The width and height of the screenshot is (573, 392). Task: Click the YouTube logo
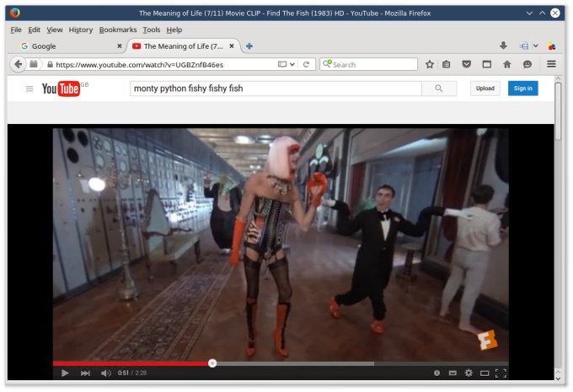pos(61,89)
